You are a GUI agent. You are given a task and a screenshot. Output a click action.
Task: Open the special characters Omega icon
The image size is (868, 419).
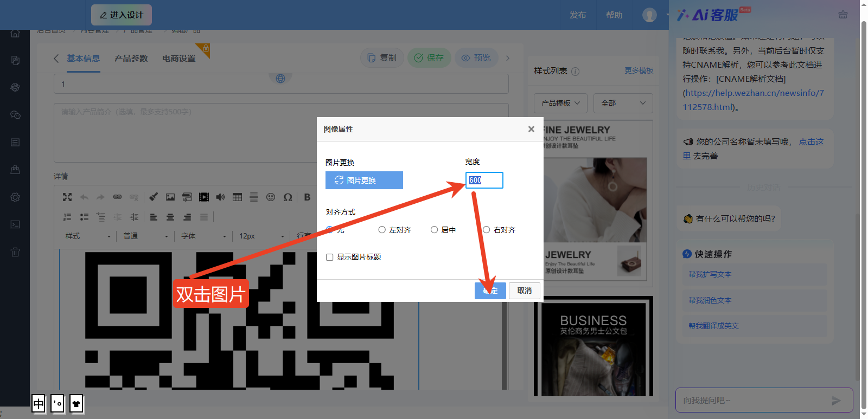tap(288, 197)
